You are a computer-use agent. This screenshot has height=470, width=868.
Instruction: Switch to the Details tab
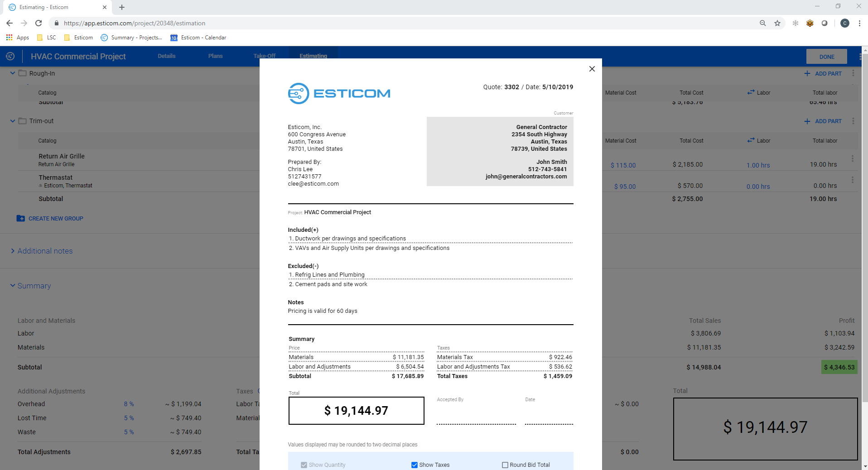tap(166, 56)
